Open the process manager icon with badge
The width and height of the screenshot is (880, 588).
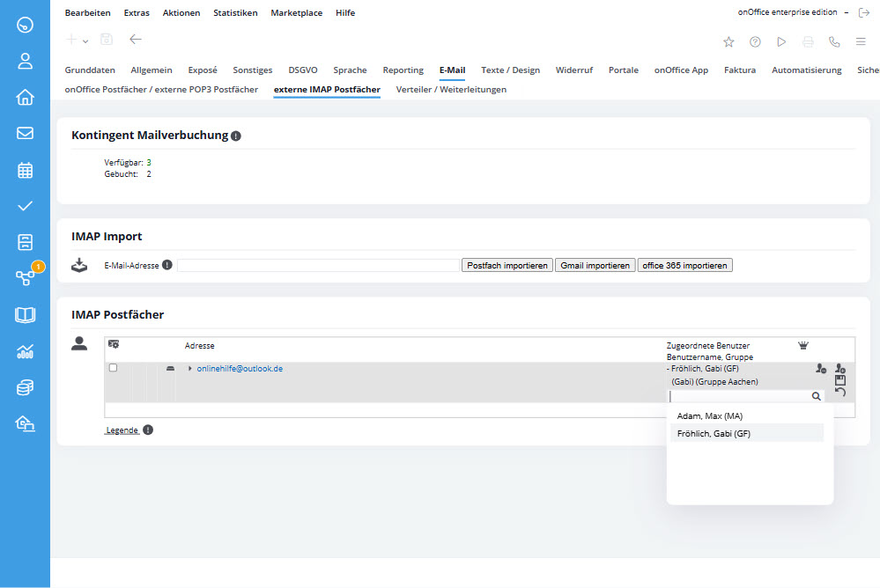26,279
